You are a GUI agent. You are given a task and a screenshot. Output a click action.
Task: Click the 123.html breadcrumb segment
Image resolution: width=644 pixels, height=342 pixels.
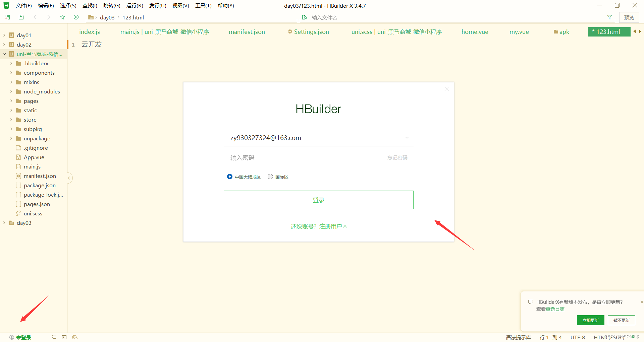click(x=133, y=17)
